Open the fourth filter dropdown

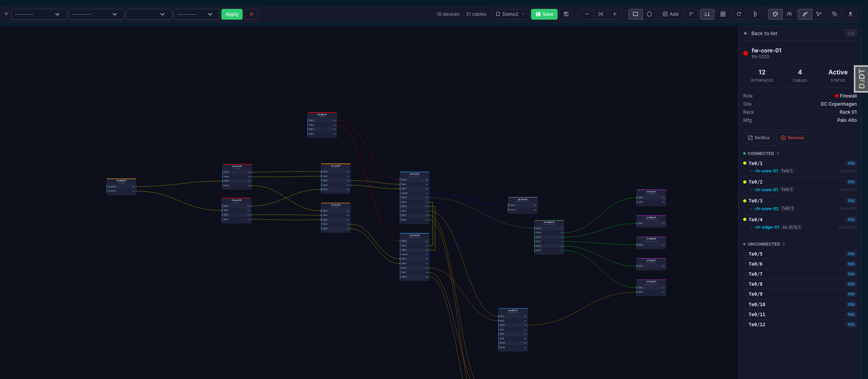pyautogui.click(x=196, y=14)
